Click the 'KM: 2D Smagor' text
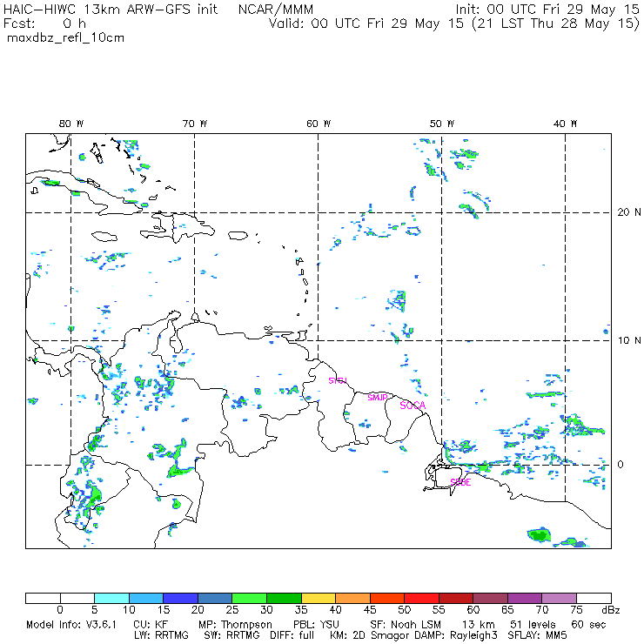Image resolution: width=644 pixels, height=644 pixels. pos(368,635)
